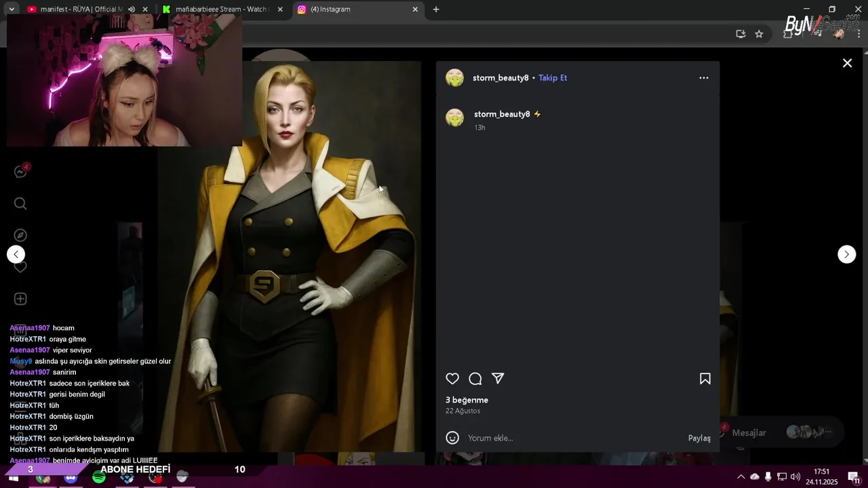Screen dimensions: 868x488
Task: Click Takip Et to follow storm_beauty8
Action: point(553,78)
